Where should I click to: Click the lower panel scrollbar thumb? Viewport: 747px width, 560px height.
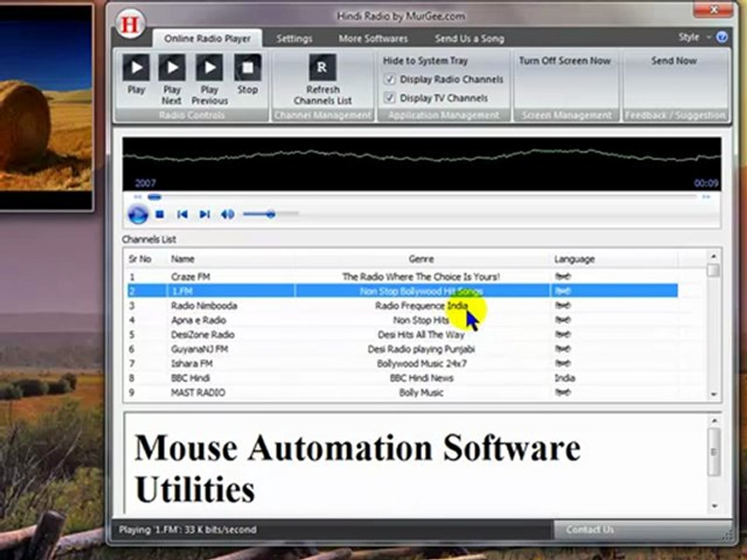714,452
